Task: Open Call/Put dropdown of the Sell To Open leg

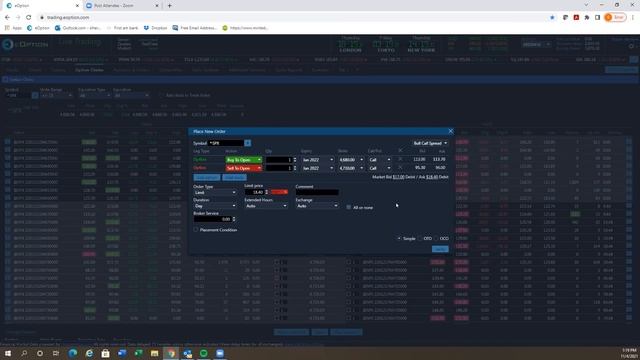Action: tap(380, 168)
